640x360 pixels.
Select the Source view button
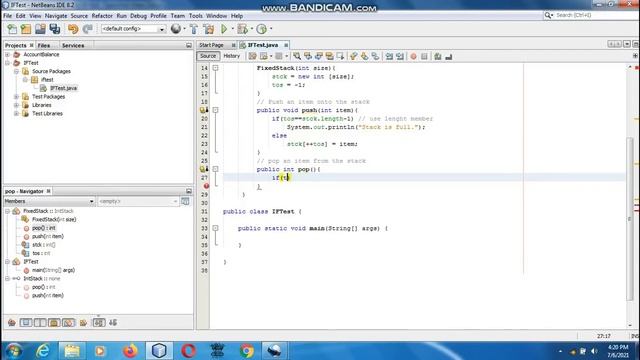click(208, 56)
